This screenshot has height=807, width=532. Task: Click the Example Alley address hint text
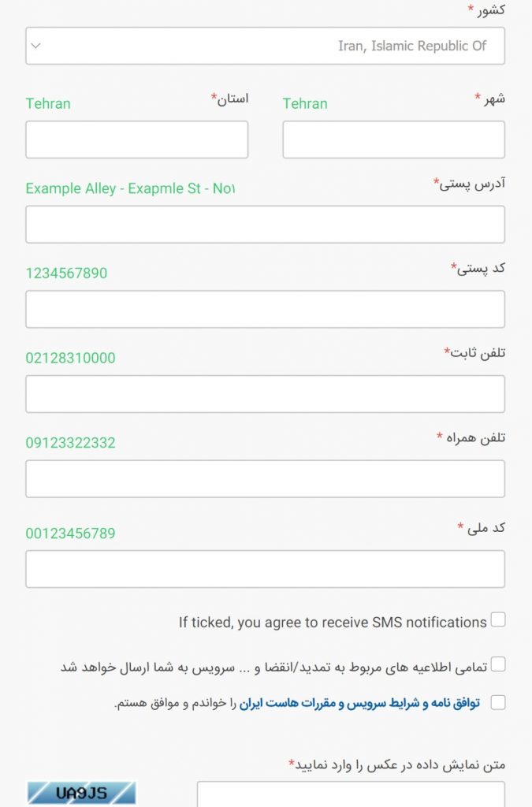(130, 188)
